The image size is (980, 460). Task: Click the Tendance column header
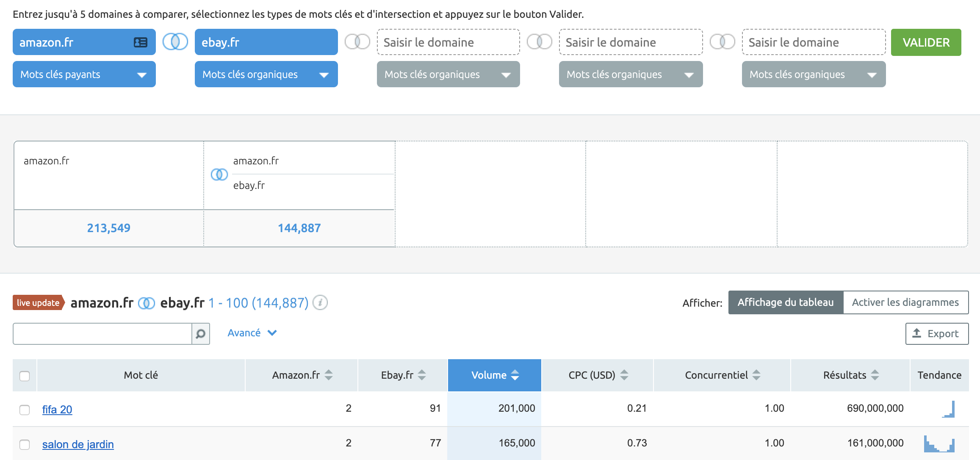pyautogui.click(x=939, y=375)
